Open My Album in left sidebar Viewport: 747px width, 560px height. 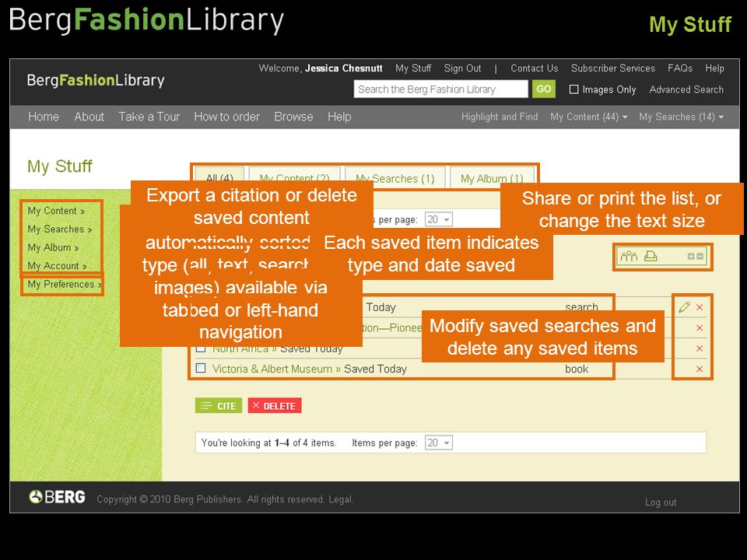point(53,247)
